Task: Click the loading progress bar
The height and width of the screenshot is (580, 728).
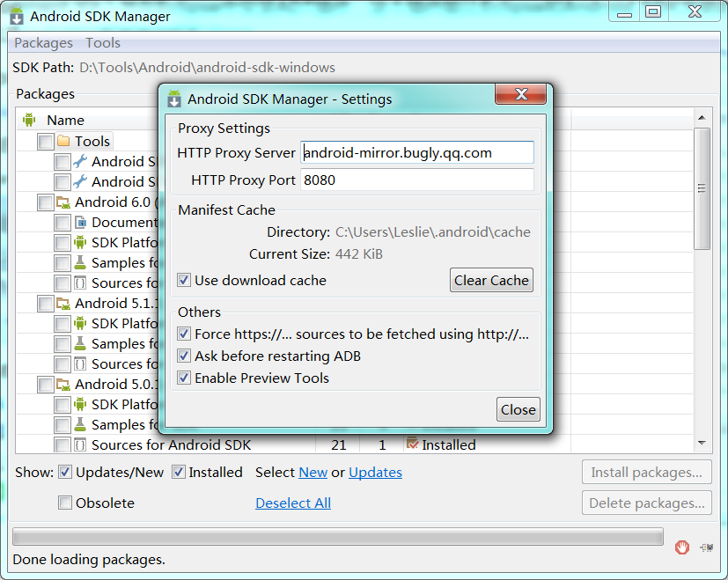Action: [337, 536]
